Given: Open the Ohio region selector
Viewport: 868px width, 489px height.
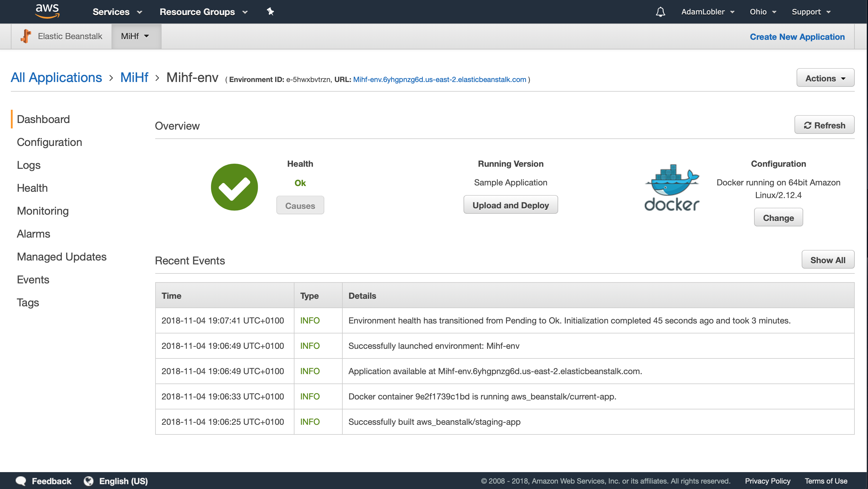Looking at the screenshot, I should pos(762,12).
